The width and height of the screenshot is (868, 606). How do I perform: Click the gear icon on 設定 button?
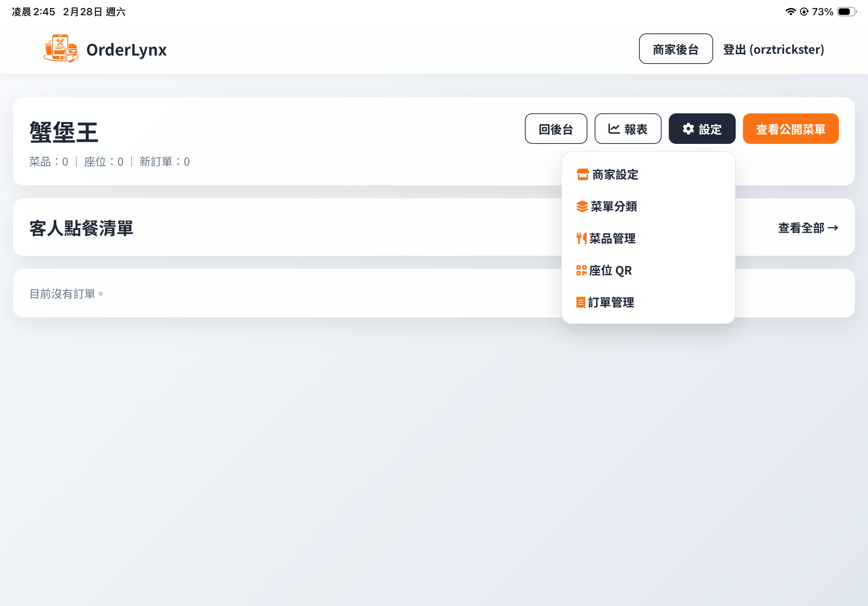[x=688, y=129]
